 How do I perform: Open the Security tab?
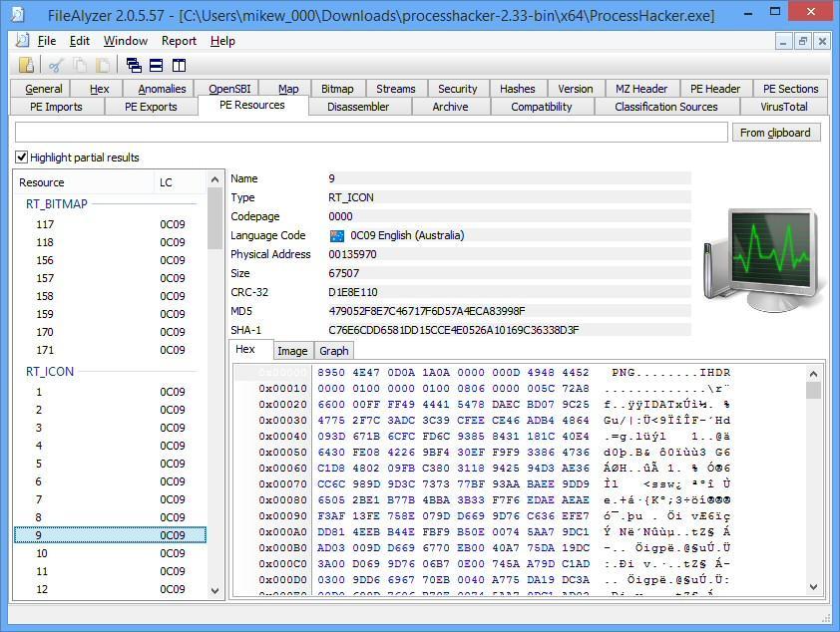[457, 89]
